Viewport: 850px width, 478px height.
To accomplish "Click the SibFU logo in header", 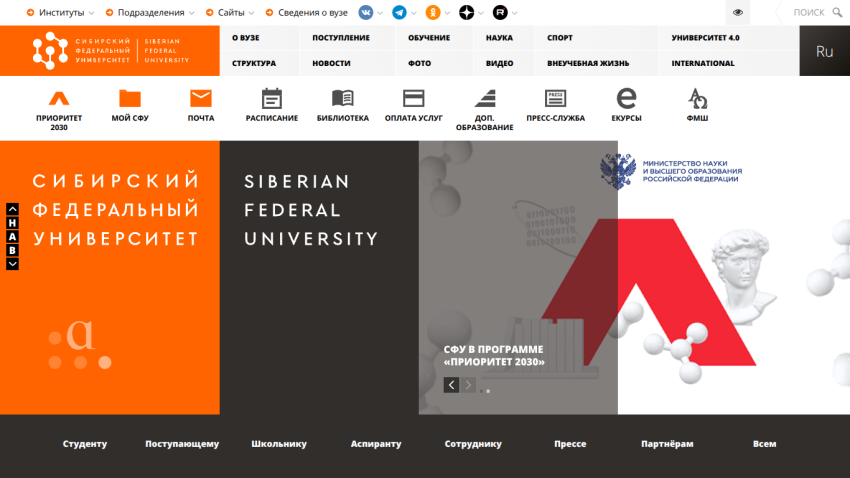I will click(111, 51).
